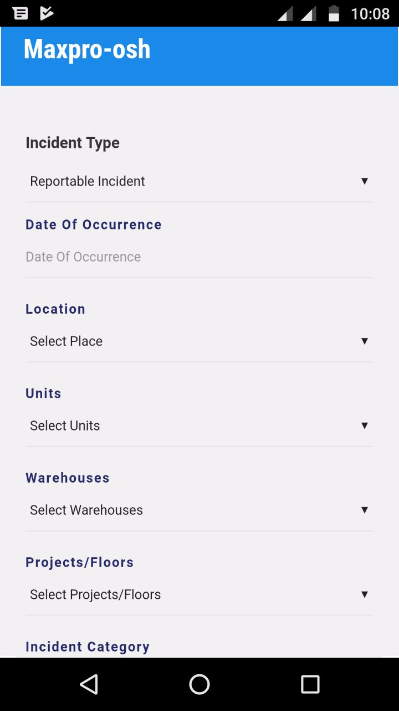The image size is (399, 711).
Task: Tap the message notification icon in status bar
Action: point(20,14)
